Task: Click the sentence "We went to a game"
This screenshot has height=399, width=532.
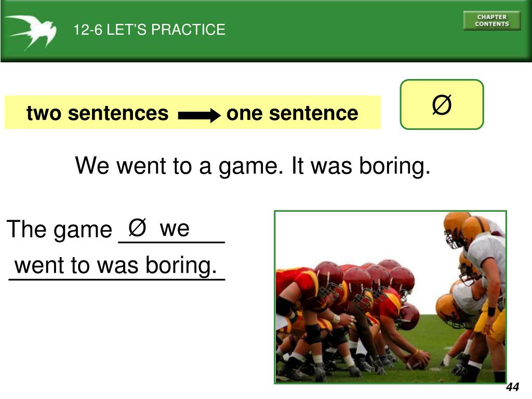Action: pyautogui.click(x=179, y=166)
